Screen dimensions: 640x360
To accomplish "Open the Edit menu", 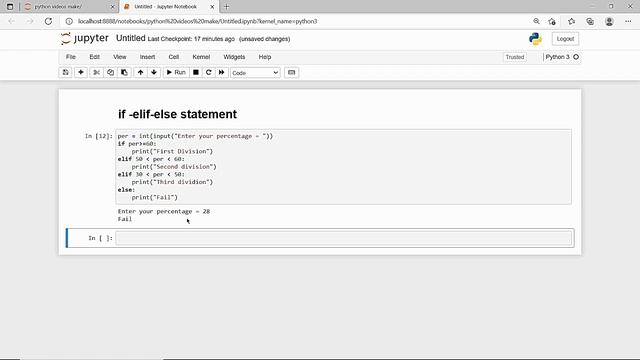I will pos(94,57).
